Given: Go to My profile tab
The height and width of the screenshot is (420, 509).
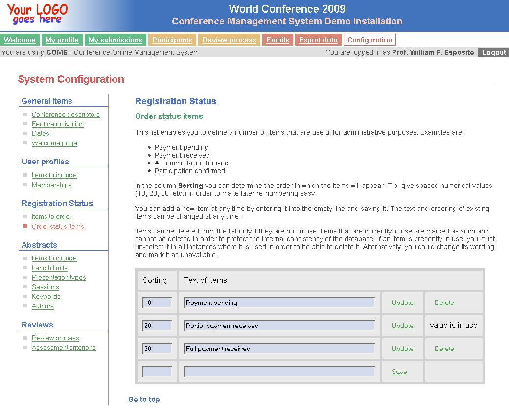Looking at the screenshot, I should 62,40.
